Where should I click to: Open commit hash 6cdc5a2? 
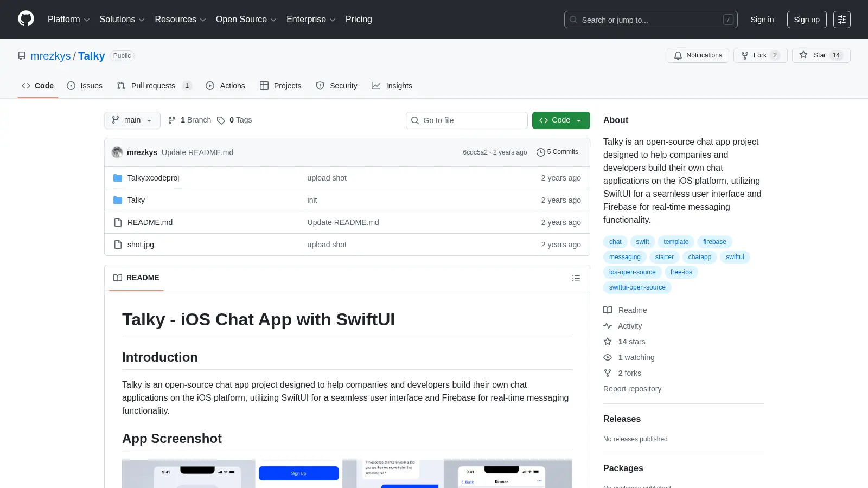tap(475, 152)
